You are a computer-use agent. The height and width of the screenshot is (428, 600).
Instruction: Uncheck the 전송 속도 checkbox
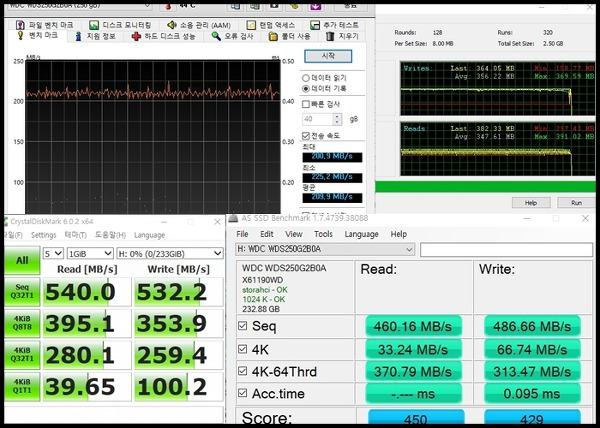(305, 135)
